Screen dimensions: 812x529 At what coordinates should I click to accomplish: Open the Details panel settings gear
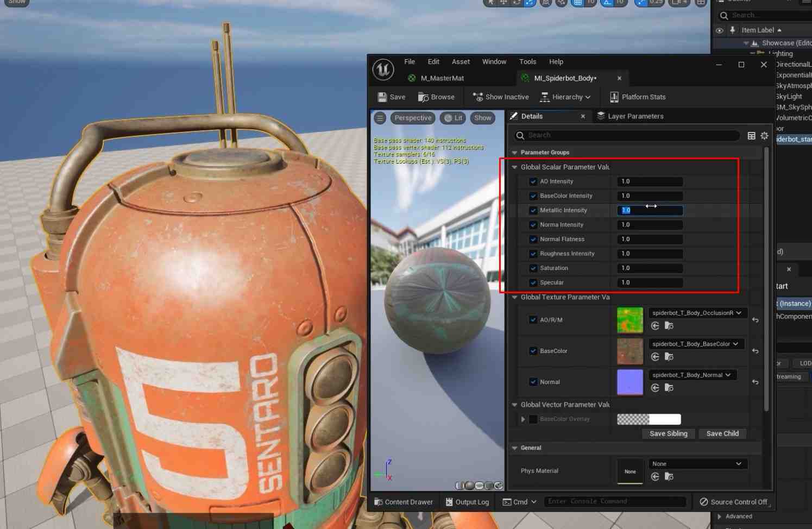764,135
